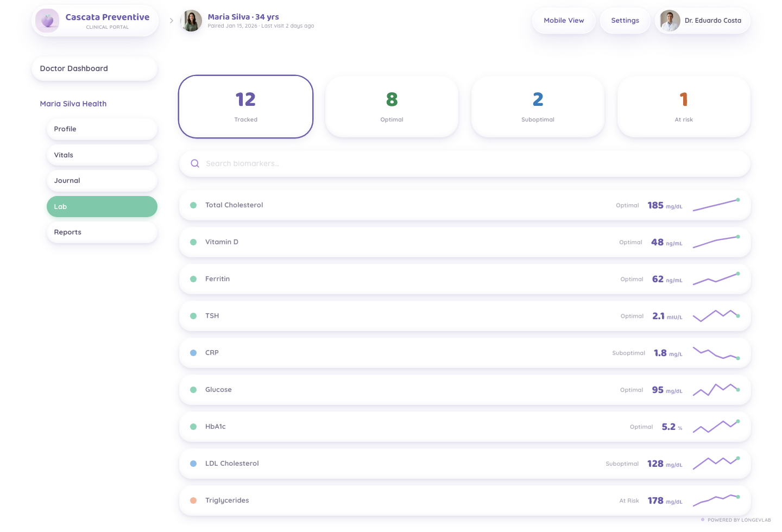The height and width of the screenshot is (532, 782).
Task: Click the green status dot for TSH
Action: [193, 316]
